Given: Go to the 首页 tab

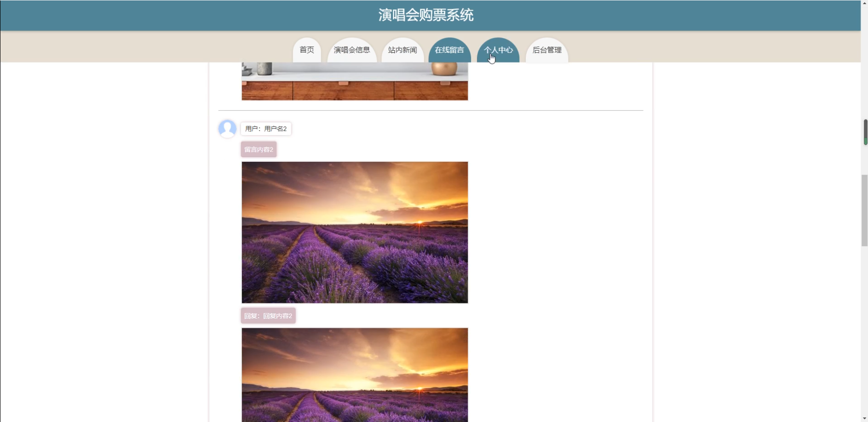Looking at the screenshot, I should [307, 50].
